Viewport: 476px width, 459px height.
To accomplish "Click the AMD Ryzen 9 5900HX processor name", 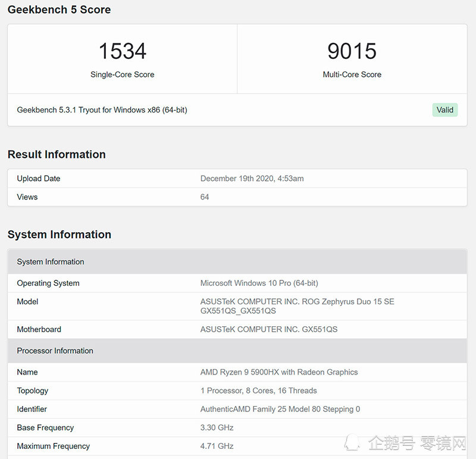I will (279, 372).
